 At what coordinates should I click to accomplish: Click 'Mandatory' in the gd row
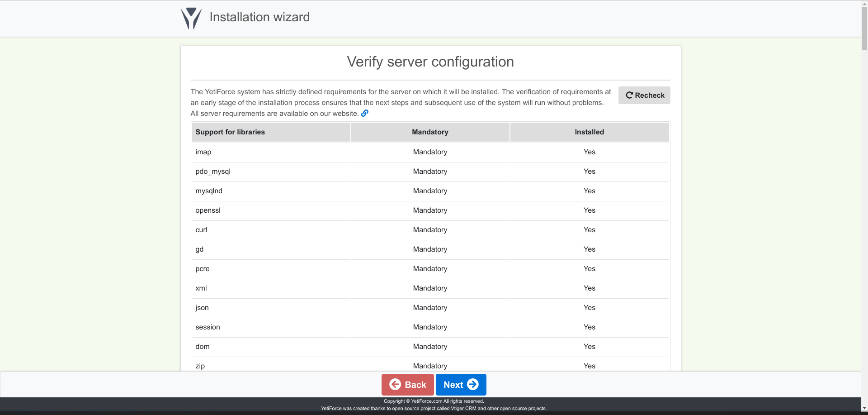430,249
